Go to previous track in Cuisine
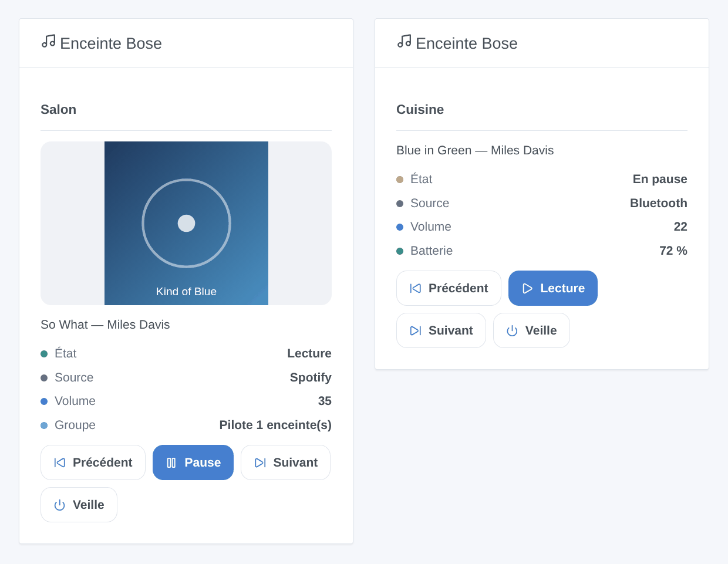 (449, 288)
